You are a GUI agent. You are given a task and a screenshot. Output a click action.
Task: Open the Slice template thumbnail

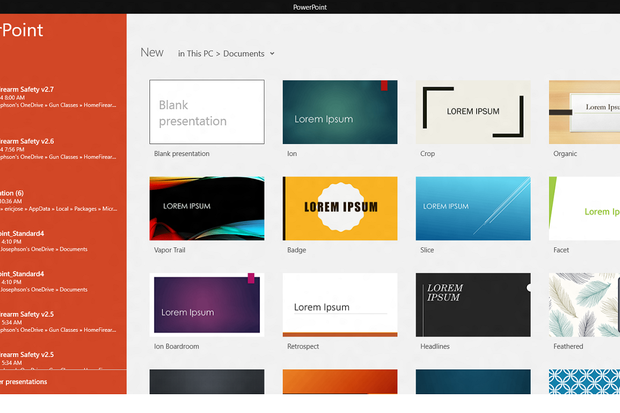(x=473, y=208)
